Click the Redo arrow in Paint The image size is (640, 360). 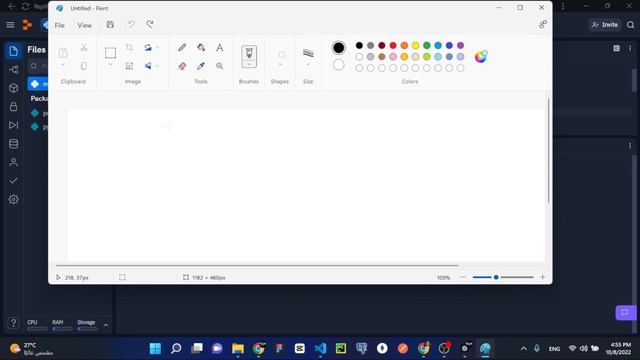tap(150, 24)
